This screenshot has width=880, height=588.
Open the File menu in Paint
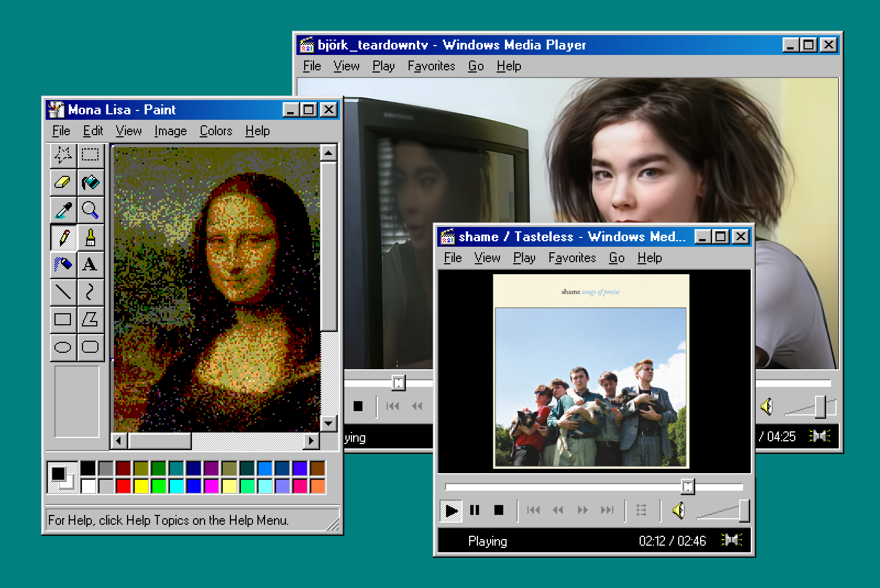coord(61,131)
